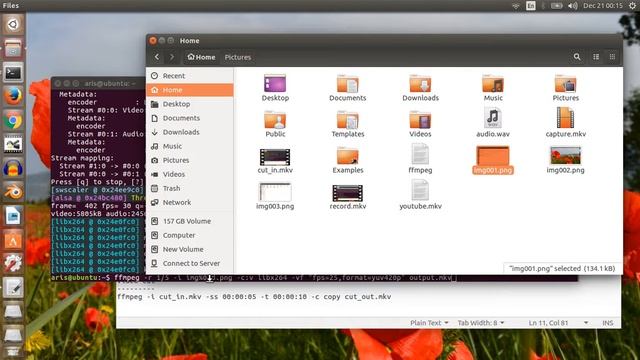This screenshot has width=640, height=360.
Task: Open the network indicator in top bar
Action: point(516,6)
